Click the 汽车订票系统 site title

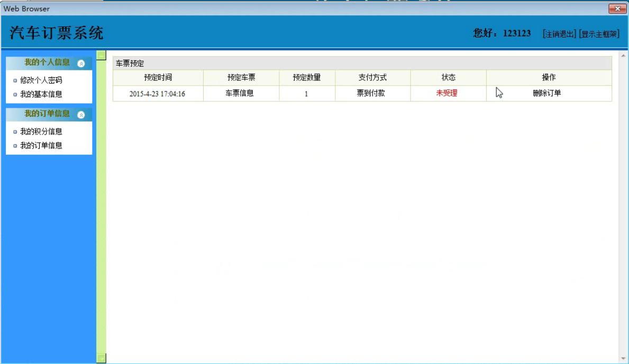coord(57,33)
